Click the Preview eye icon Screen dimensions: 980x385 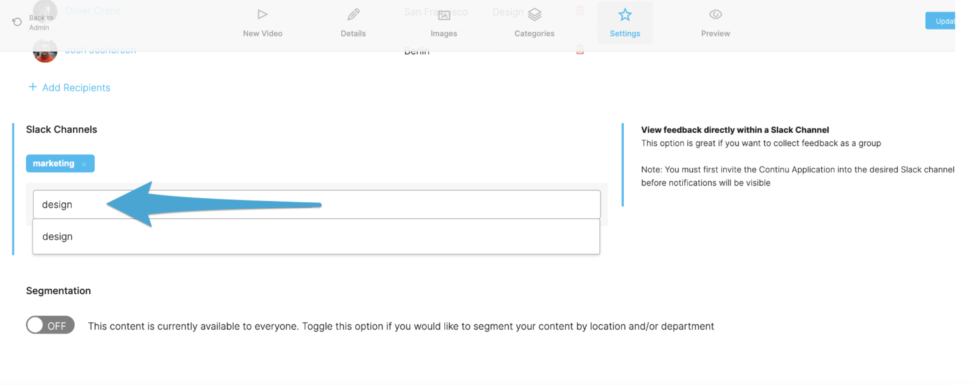pyautogui.click(x=715, y=15)
